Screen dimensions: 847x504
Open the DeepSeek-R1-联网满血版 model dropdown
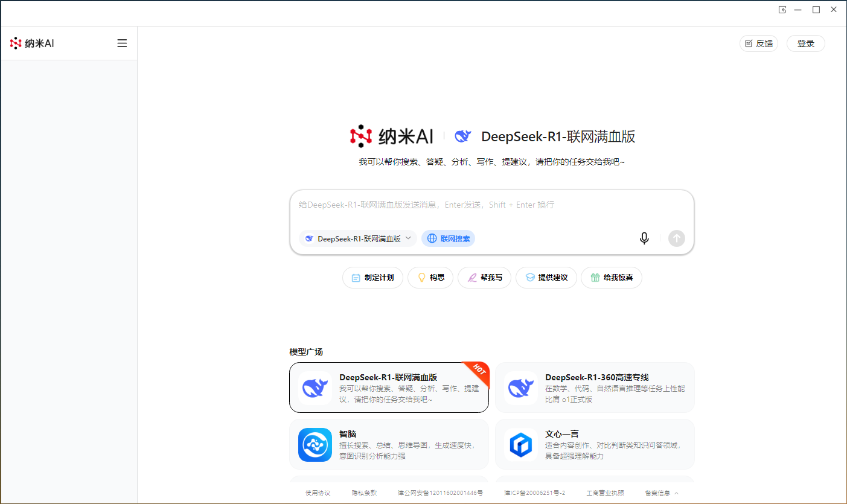[358, 238]
